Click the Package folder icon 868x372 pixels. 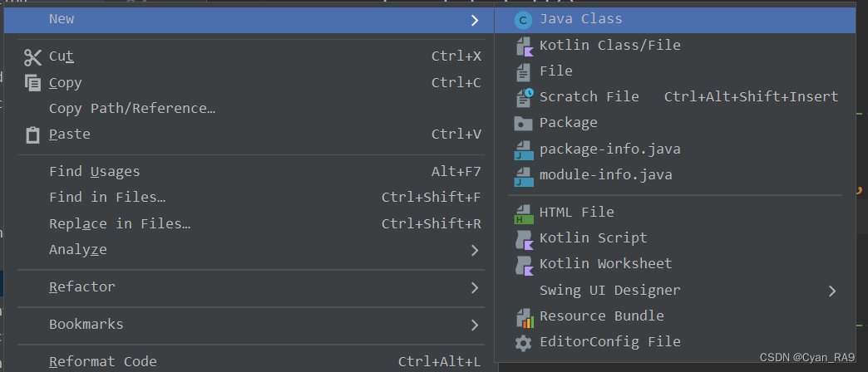523,123
